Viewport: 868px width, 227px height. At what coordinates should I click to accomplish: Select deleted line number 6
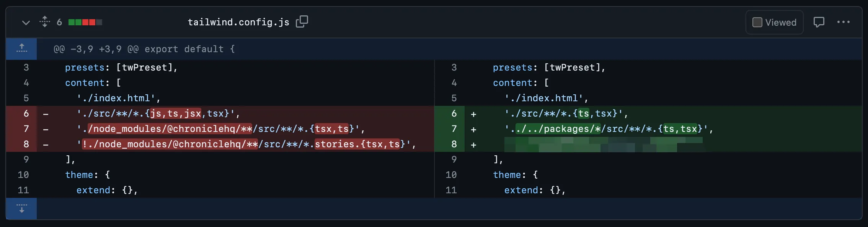coord(26,113)
